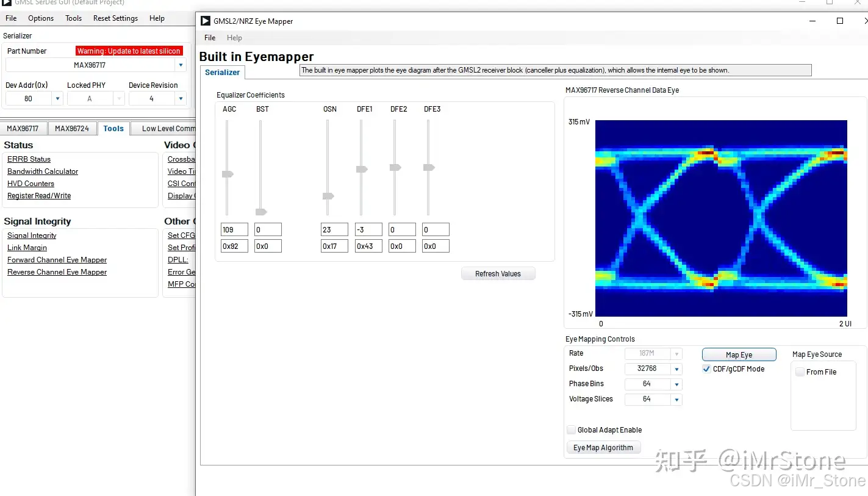Viewport: 868px width, 496px height.
Task: Click the AGC value field showing 109
Action: pyautogui.click(x=234, y=230)
